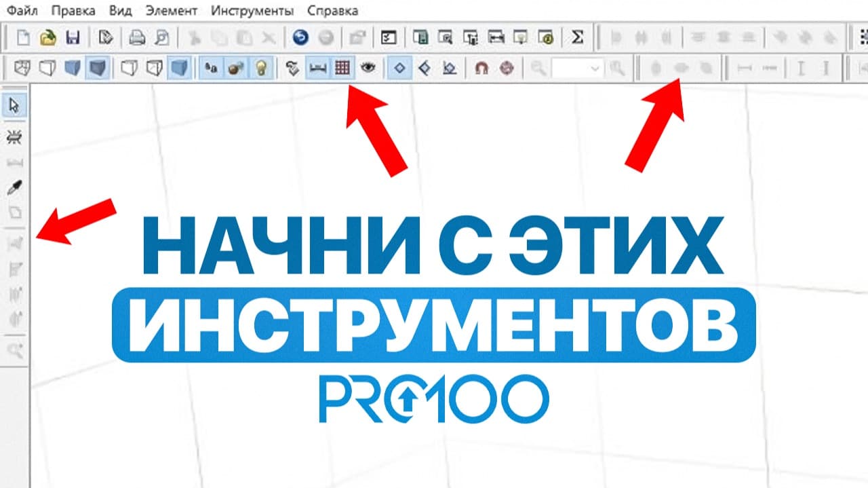This screenshot has width=868, height=488.
Task: Toggle the labels 'a' display button
Action: pyautogui.click(x=212, y=68)
